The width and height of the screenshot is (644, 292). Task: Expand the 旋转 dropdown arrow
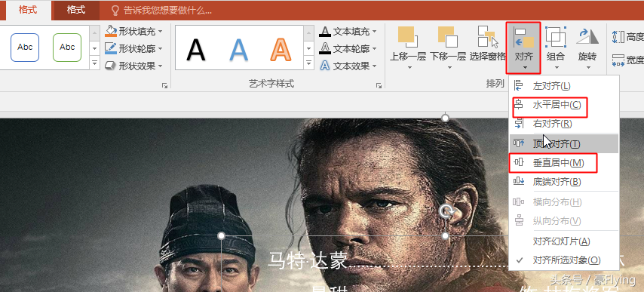pos(588,67)
